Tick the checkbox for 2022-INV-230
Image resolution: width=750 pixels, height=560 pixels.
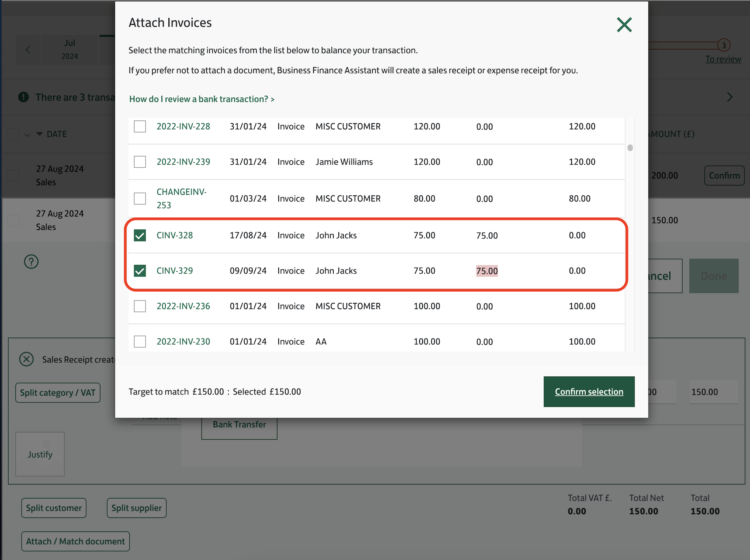tap(140, 341)
